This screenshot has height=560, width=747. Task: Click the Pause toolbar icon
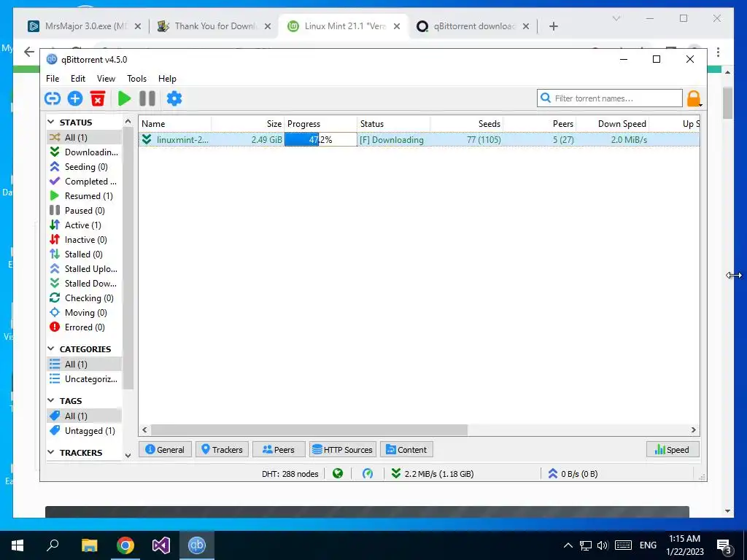147,98
